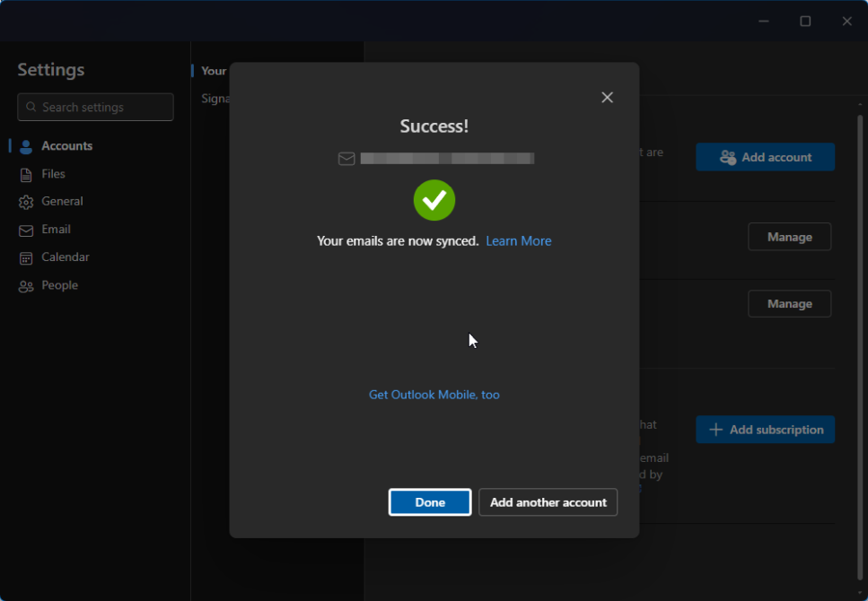
Task: Click the Files document icon
Action: [x=25, y=175]
